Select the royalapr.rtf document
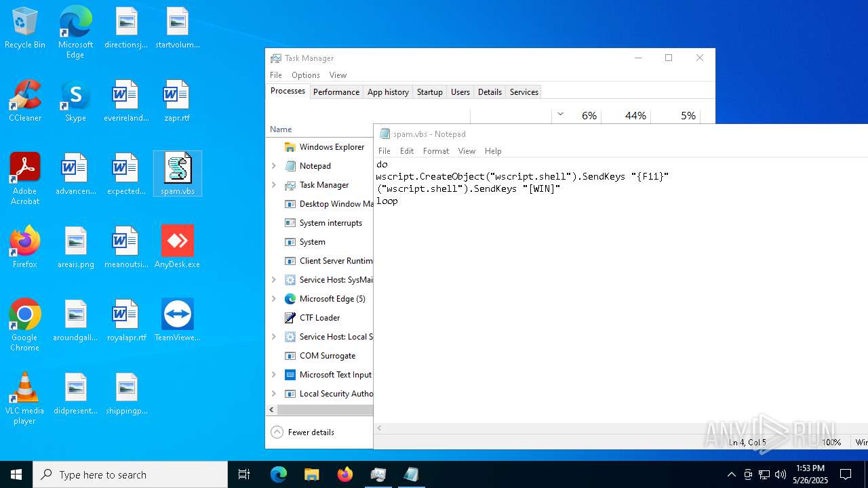 [126, 321]
